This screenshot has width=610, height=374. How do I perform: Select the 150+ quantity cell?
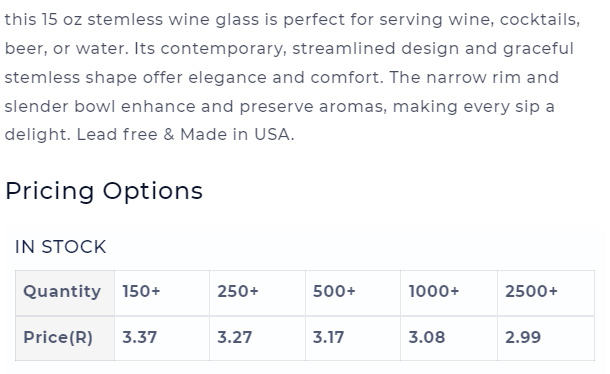pyautogui.click(x=162, y=293)
